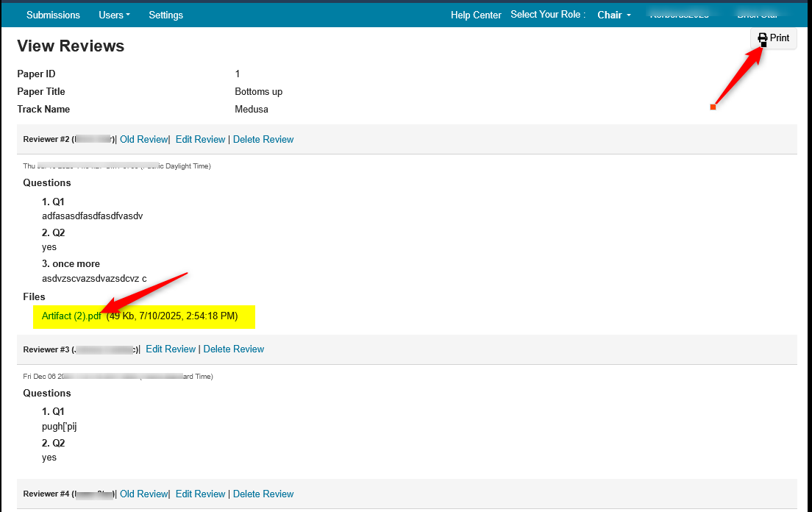Go to Settings in the navigation bar

(165, 15)
